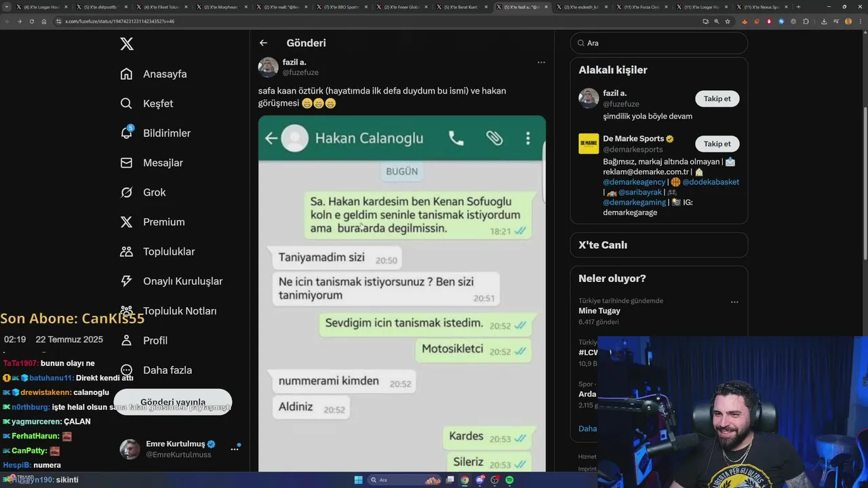The width and height of the screenshot is (868, 488).
Task: Follow fazil a. with Takip et
Action: (717, 99)
